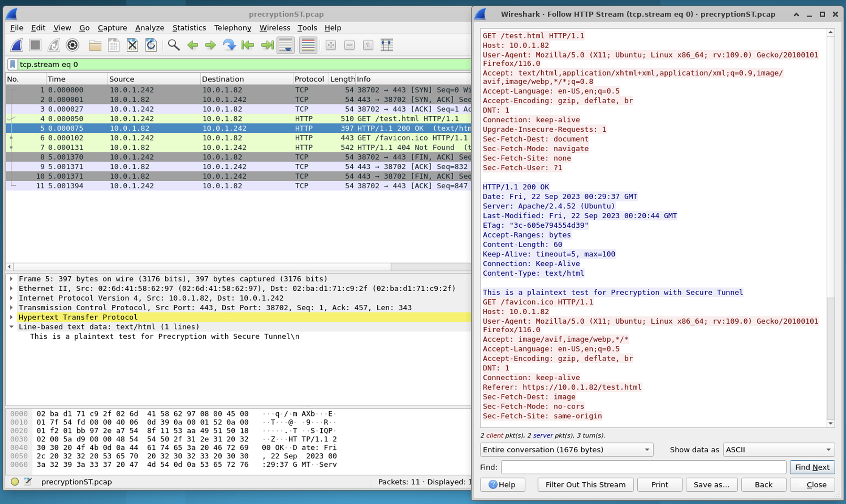Click Save as... button in stream dialog

pos(711,485)
